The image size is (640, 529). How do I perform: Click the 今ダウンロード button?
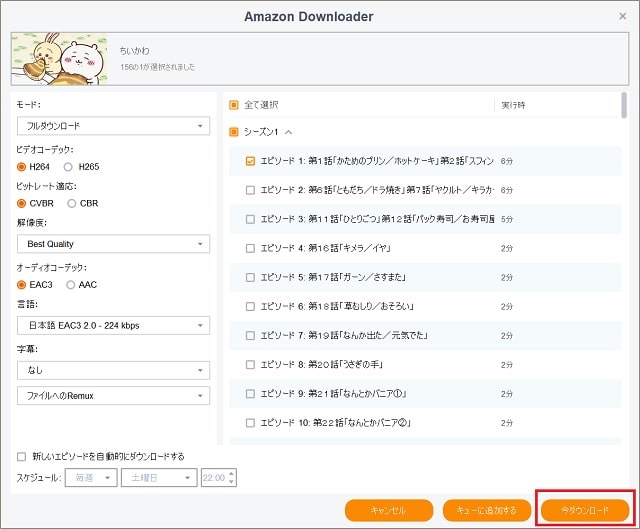[585, 510]
